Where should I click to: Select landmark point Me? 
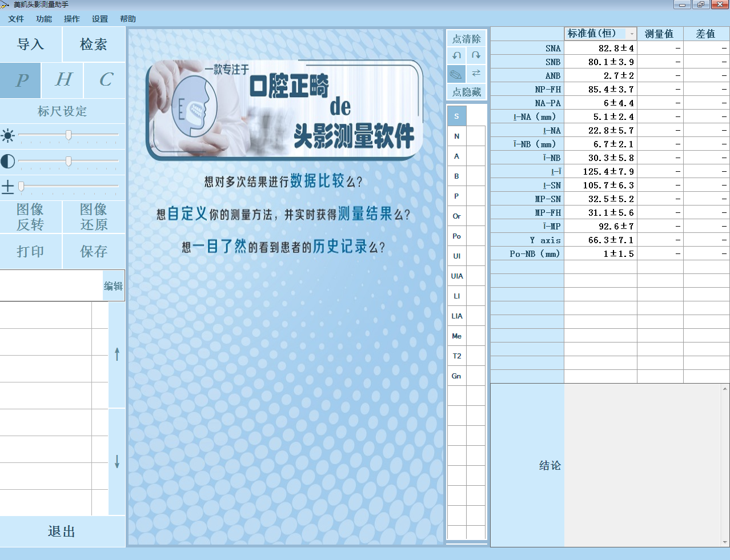456,336
